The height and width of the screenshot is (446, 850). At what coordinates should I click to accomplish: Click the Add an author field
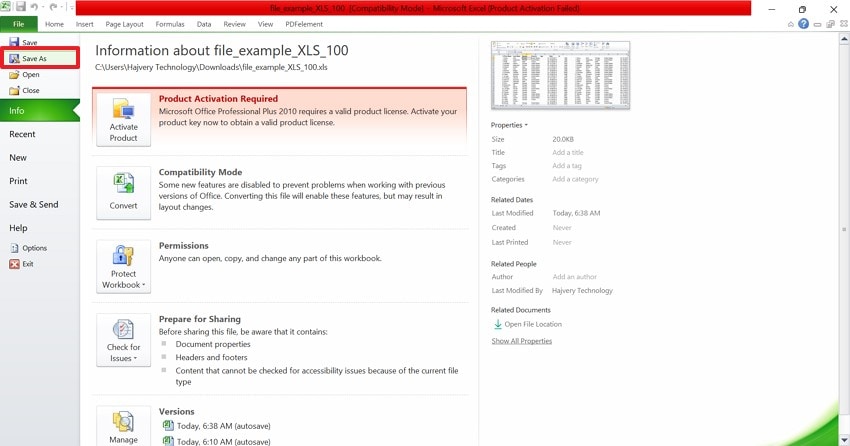[575, 277]
